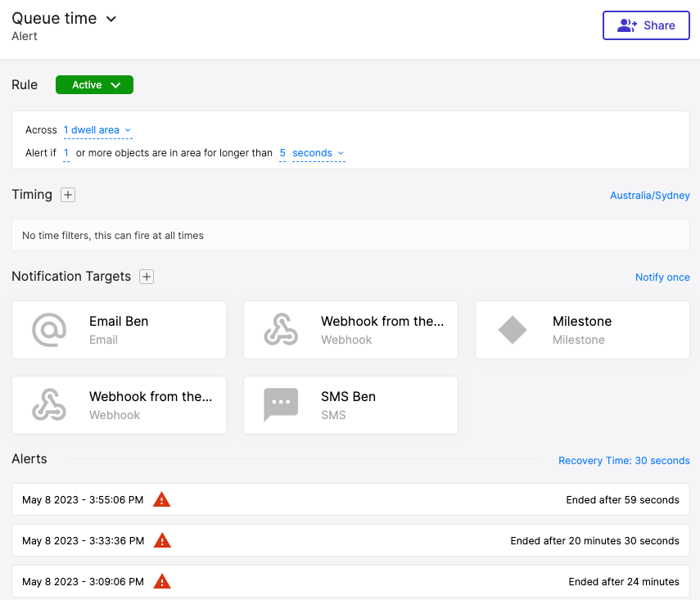Screen dimensions: 700x600
Task: Toggle the Active rule status dropdown
Action: [x=94, y=85]
